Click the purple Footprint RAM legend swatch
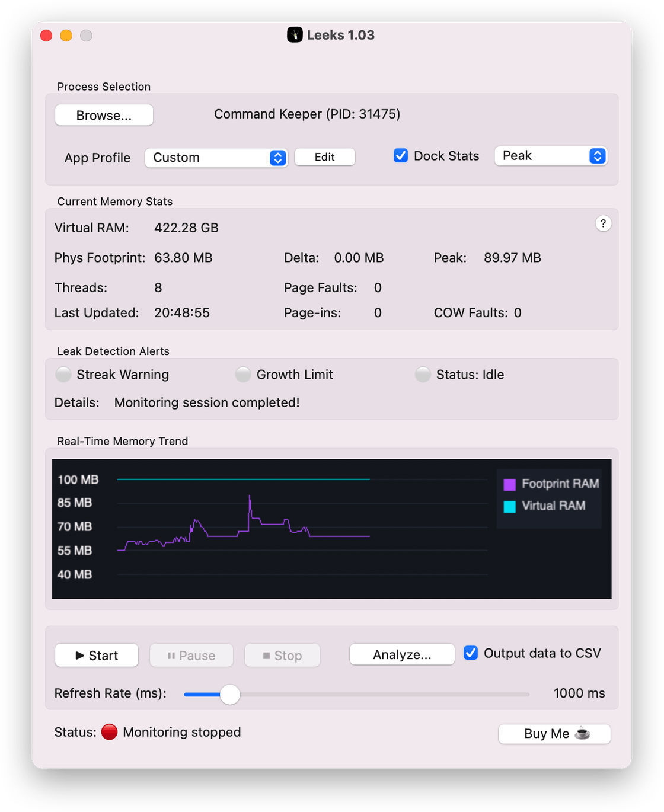The height and width of the screenshot is (812, 664). point(510,485)
